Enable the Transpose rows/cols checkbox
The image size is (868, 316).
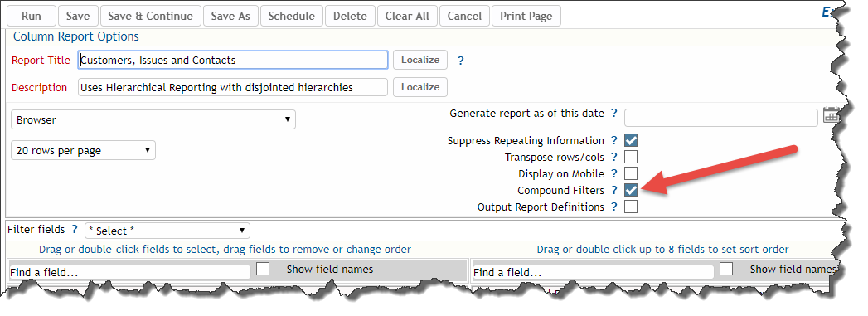point(631,157)
